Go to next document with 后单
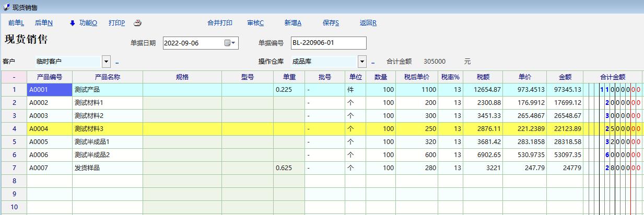This screenshot has height=215, width=644. (44, 23)
